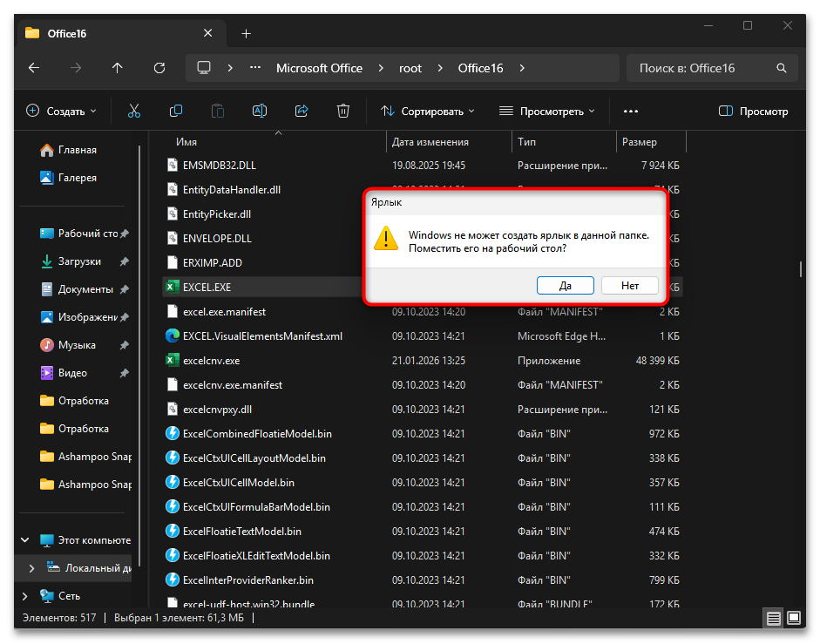The width and height of the screenshot is (820, 644).
Task: Click the file list vertical scrollbar thumb
Action: 801,269
